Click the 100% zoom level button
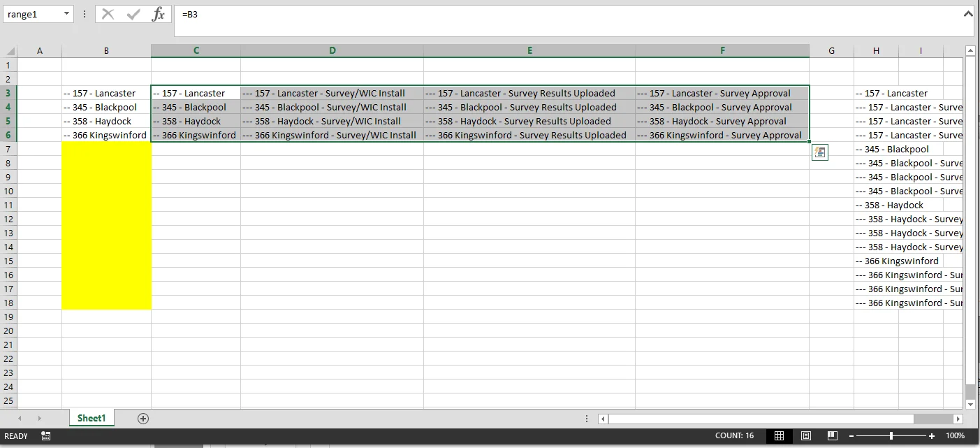The width and height of the screenshot is (980, 448). click(955, 436)
